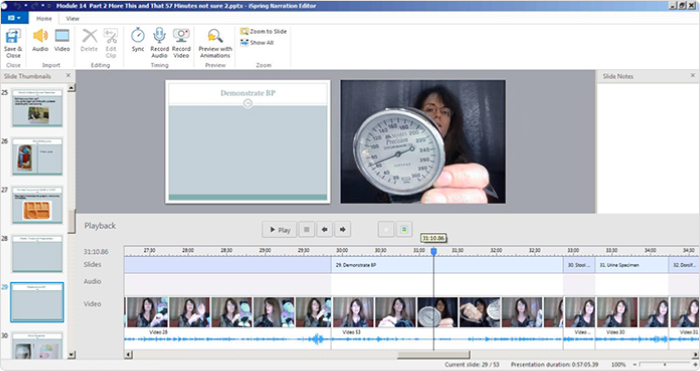Select slide 27 thumbnail
700x371 pixels.
coord(37,205)
